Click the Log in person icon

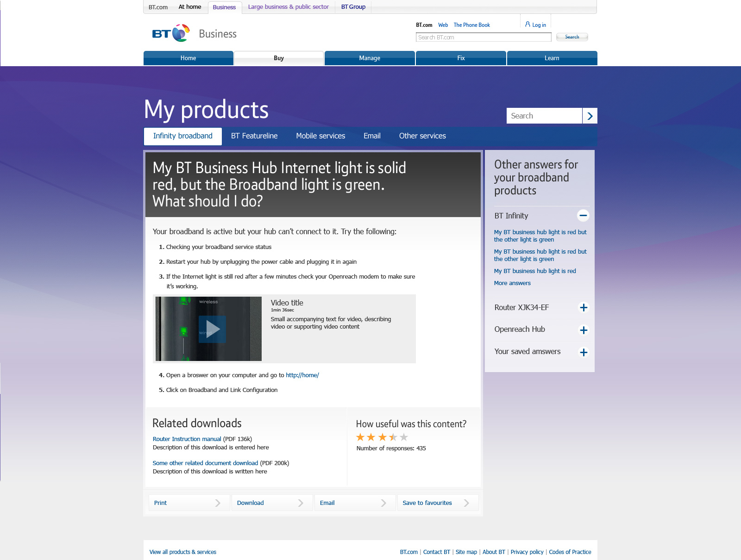click(527, 24)
